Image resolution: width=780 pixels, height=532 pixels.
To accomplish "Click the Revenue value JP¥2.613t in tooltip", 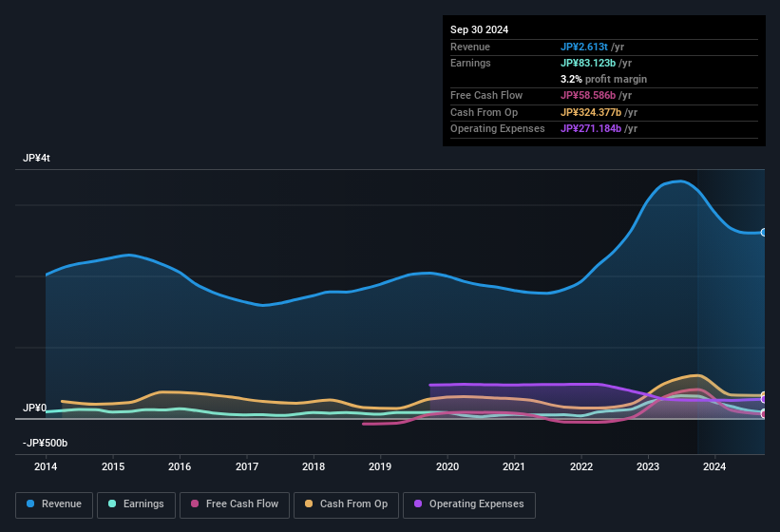I will [x=584, y=47].
